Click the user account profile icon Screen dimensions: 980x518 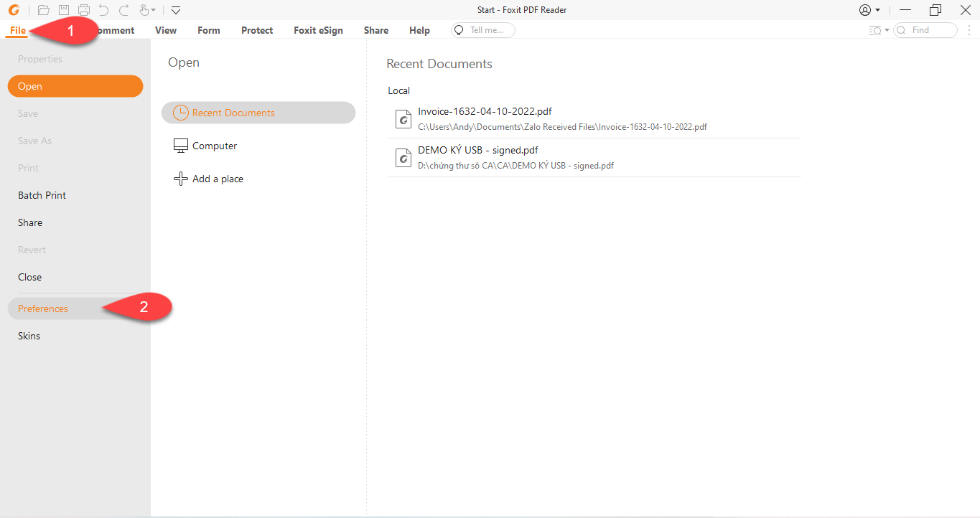865,10
